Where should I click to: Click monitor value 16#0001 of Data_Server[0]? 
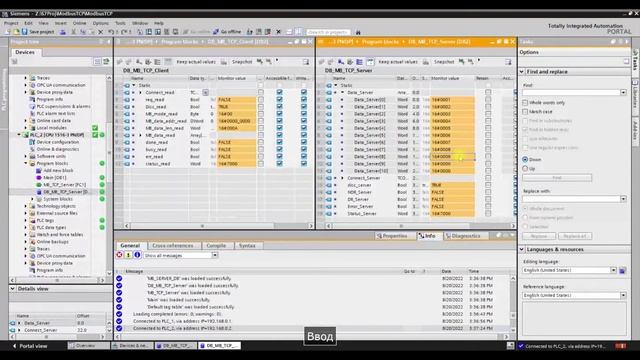[452, 99]
